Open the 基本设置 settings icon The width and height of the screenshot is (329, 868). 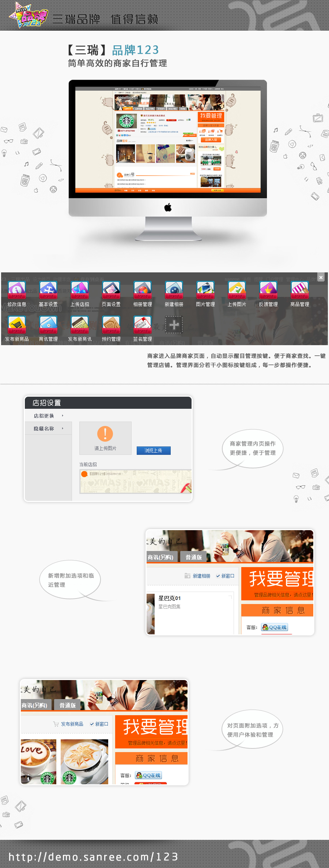pos(48,290)
